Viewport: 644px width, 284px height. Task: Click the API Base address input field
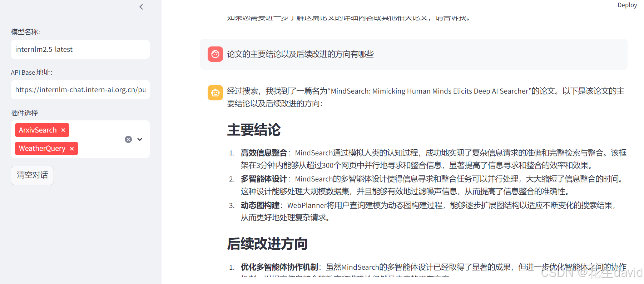80,90
